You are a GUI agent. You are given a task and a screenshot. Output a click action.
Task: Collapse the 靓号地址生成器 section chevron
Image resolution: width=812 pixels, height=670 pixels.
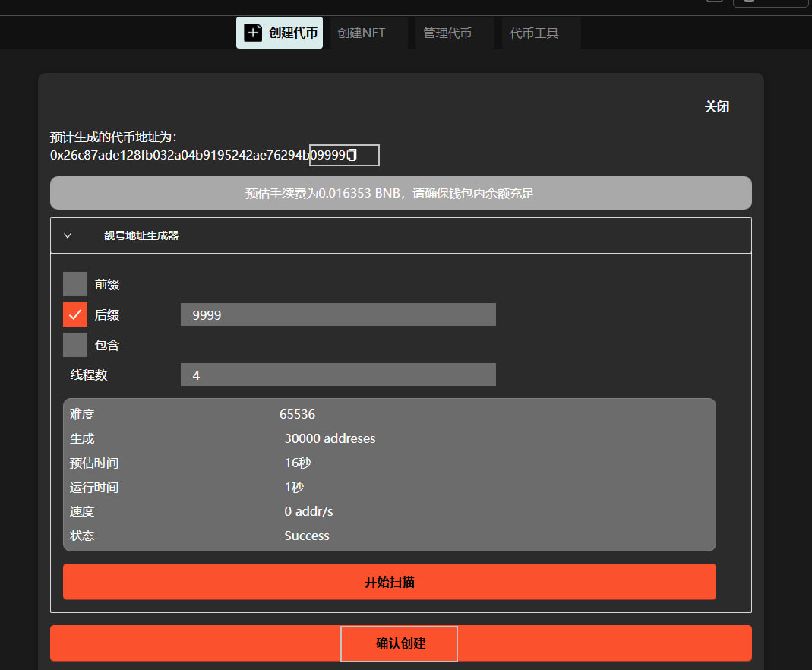pyautogui.click(x=68, y=235)
